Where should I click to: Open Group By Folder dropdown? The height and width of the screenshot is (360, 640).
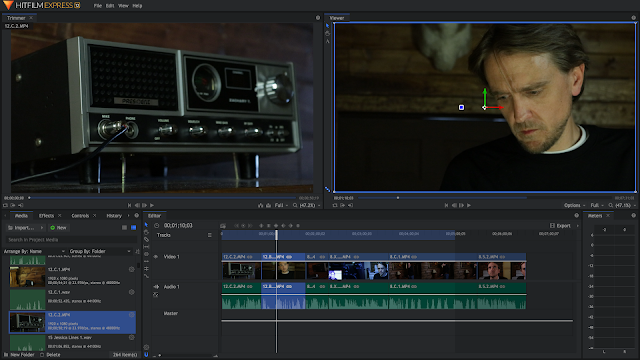click(100, 251)
